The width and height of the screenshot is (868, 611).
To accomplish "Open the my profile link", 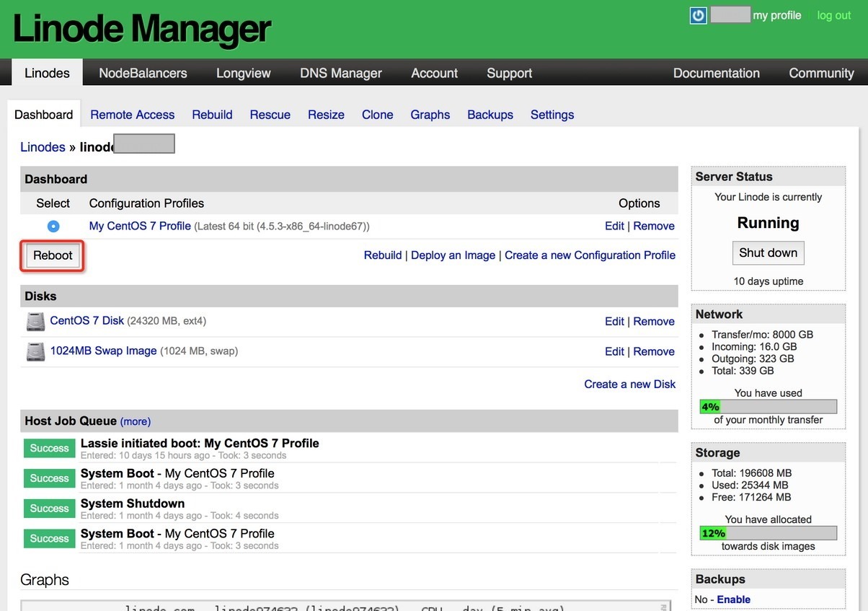I will (777, 15).
